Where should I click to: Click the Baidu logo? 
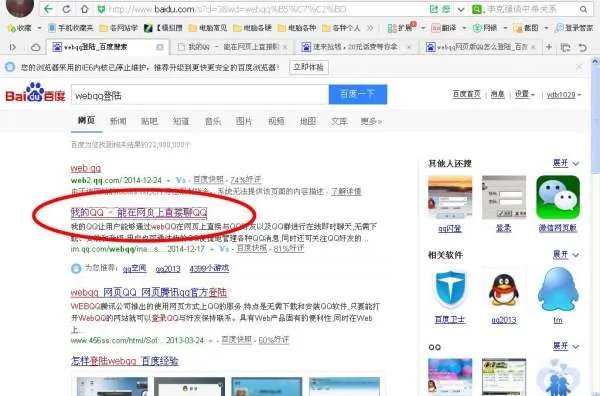35,93
